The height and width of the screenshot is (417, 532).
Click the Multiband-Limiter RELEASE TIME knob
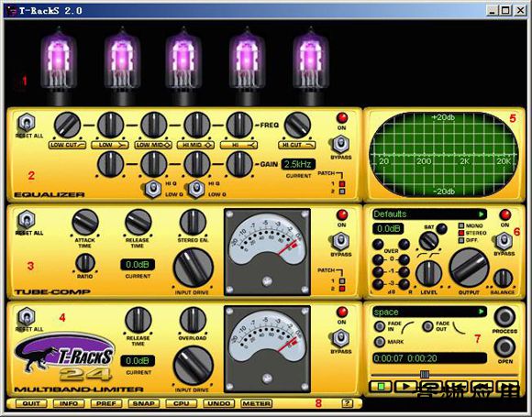point(139,320)
